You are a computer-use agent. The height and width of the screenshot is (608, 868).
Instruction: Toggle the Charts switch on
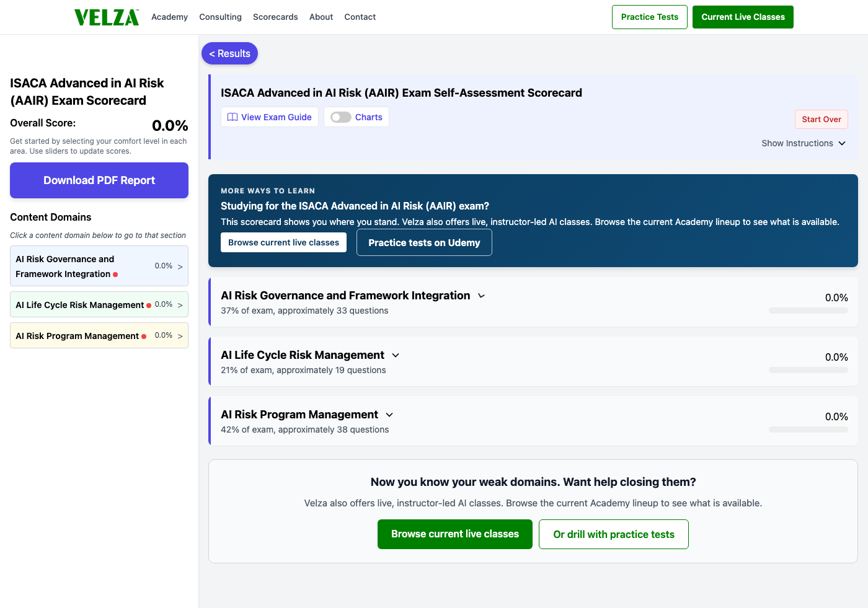click(x=341, y=117)
